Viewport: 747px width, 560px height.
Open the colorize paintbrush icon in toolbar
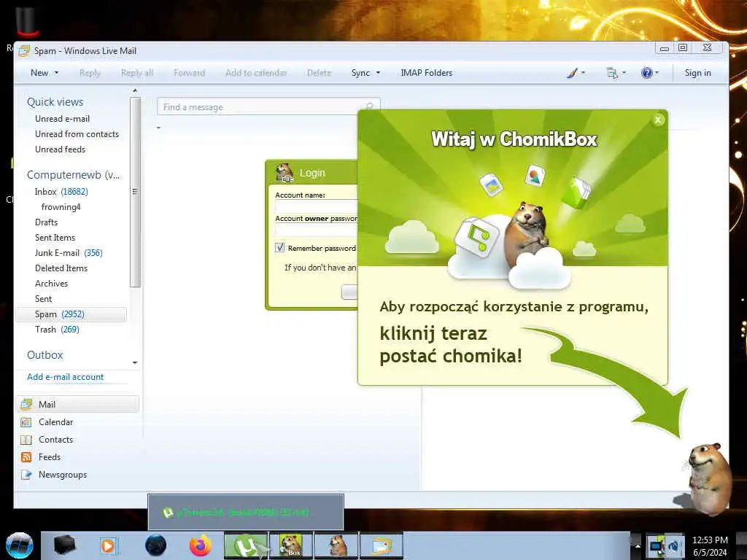point(572,73)
